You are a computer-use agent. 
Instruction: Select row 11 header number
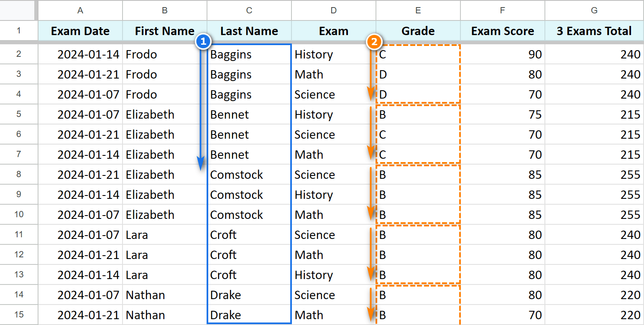(18, 235)
